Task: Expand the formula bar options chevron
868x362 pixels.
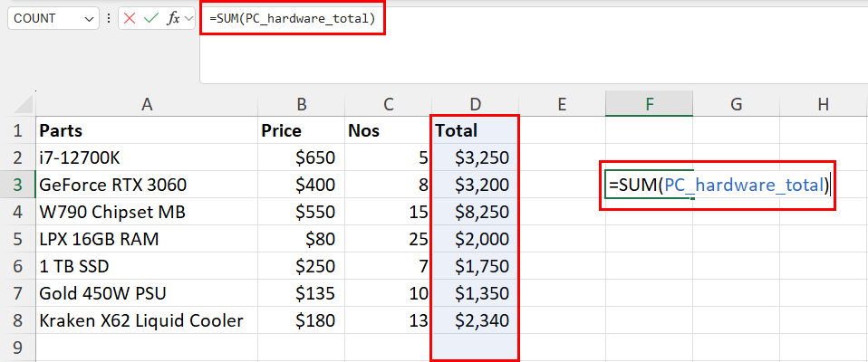Action: coord(188,19)
